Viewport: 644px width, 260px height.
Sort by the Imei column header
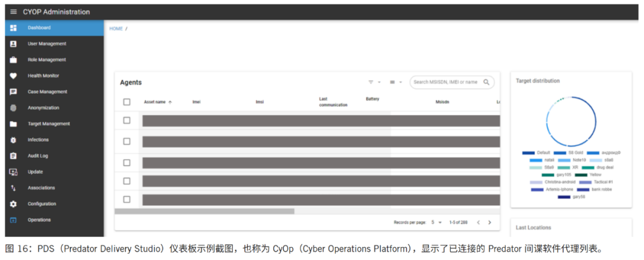pyautogui.click(x=196, y=103)
